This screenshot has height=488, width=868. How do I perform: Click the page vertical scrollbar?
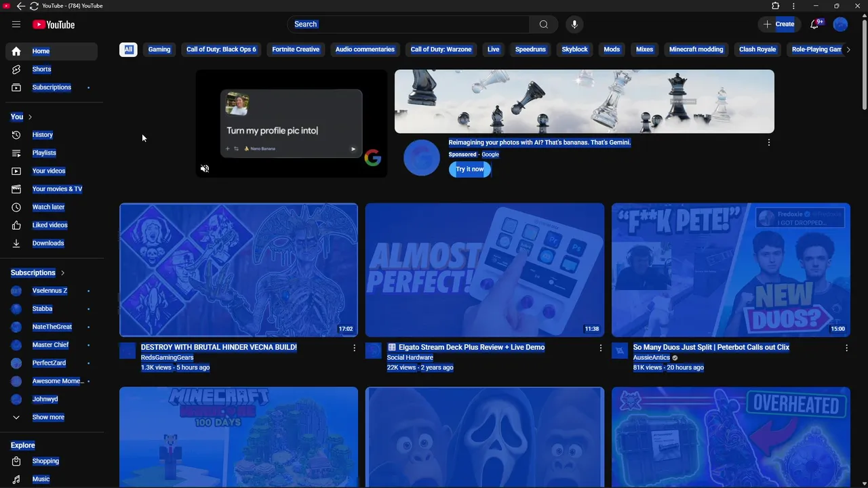(864, 64)
